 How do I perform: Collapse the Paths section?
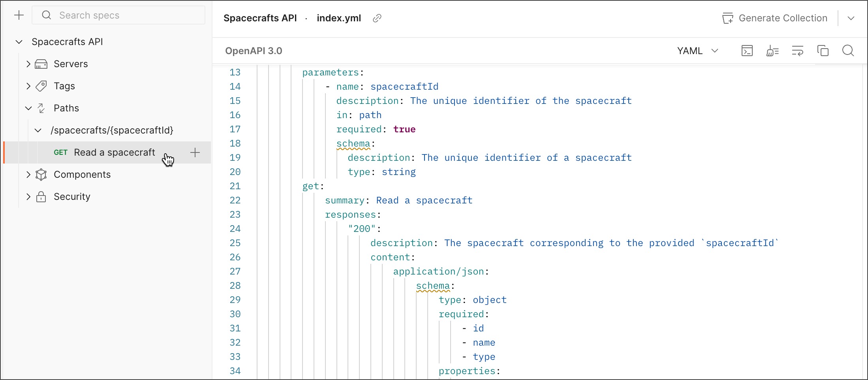[28, 108]
